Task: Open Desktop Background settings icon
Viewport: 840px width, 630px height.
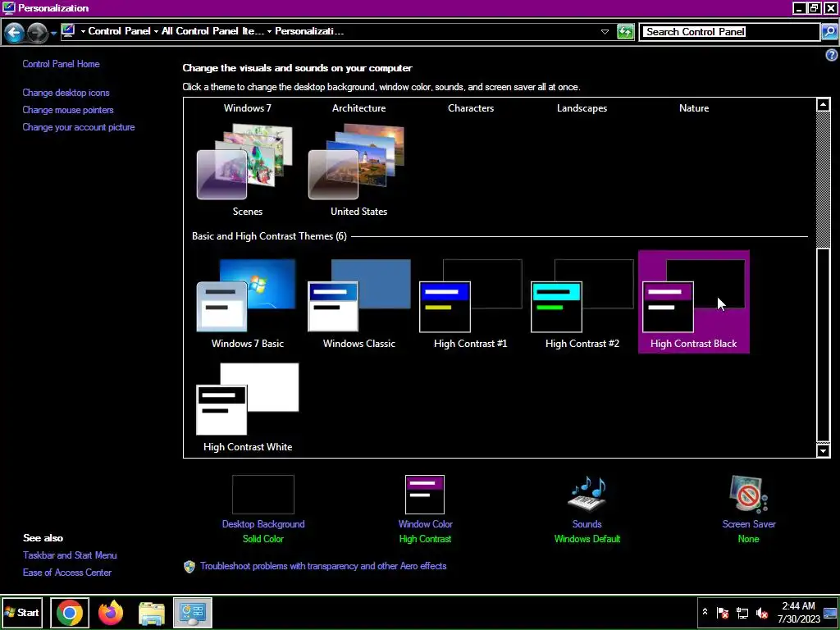Action: [x=263, y=494]
